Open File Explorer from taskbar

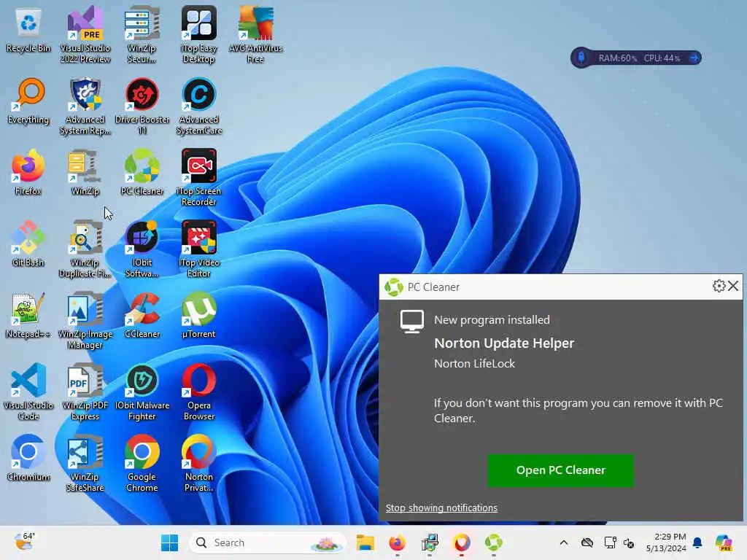tap(365, 542)
